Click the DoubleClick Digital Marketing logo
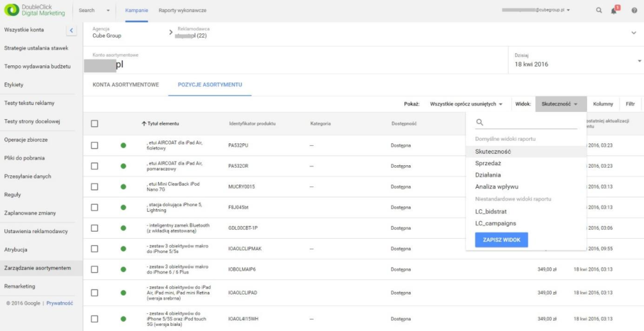 [x=35, y=10]
